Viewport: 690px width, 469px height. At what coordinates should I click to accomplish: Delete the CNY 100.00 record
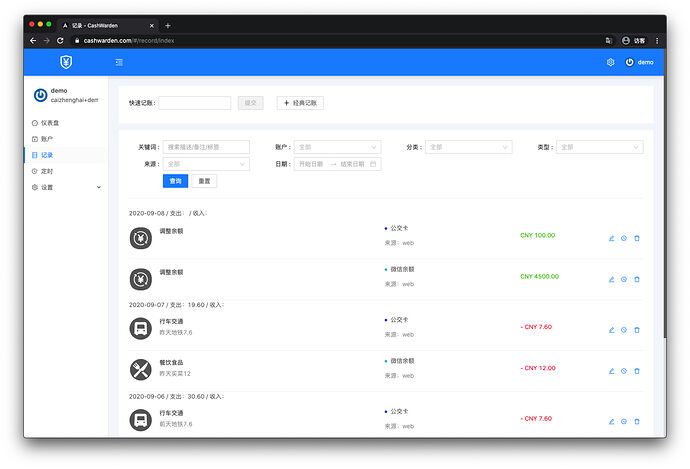click(637, 238)
